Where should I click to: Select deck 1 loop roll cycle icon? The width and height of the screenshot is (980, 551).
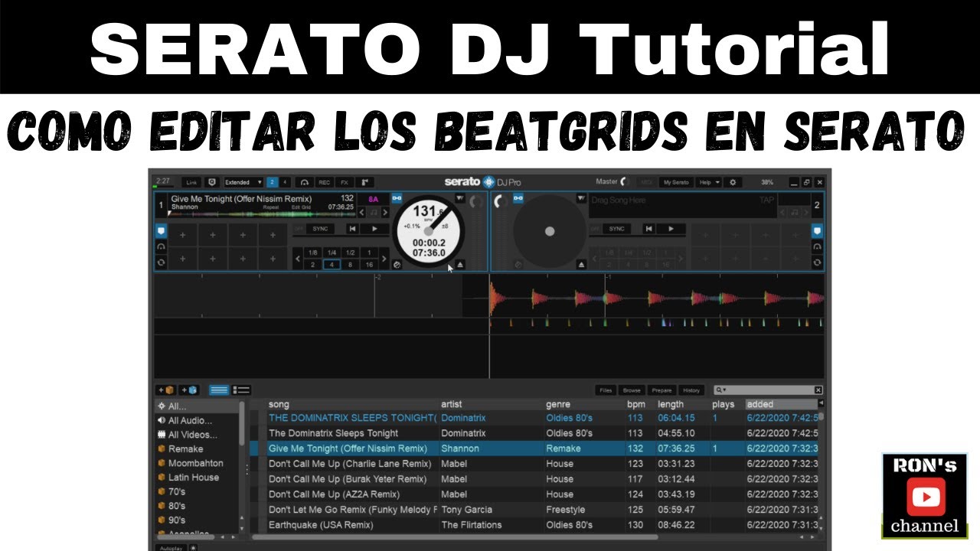tap(161, 262)
